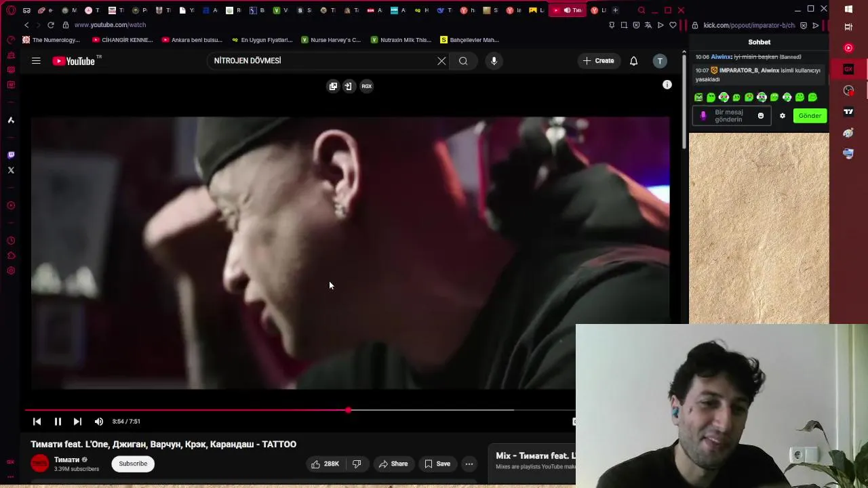Viewport: 868px width, 488px height.
Task: Open 'CİHANGİR KENNE...' bookmark
Action: click(123, 40)
